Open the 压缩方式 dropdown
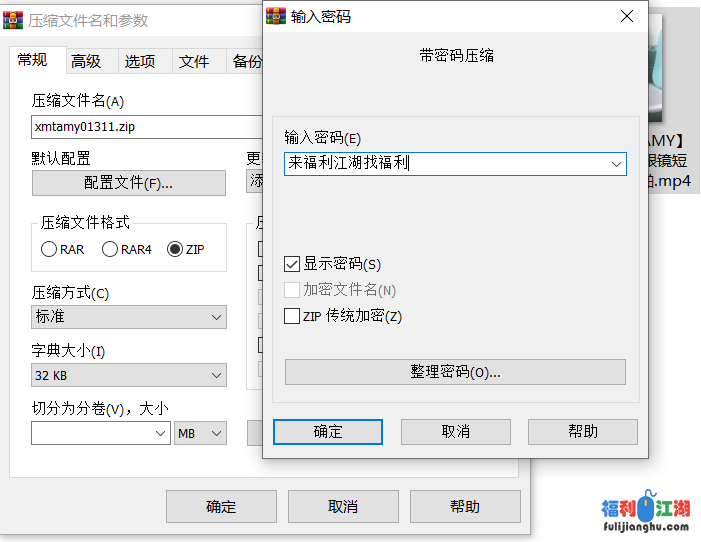The image size is (701, 542). coord(129,317)
